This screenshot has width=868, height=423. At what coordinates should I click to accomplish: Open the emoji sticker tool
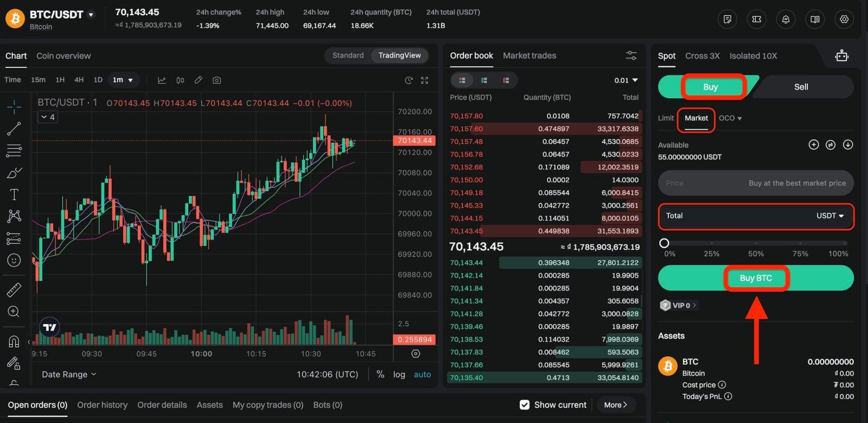coord(14,260)
